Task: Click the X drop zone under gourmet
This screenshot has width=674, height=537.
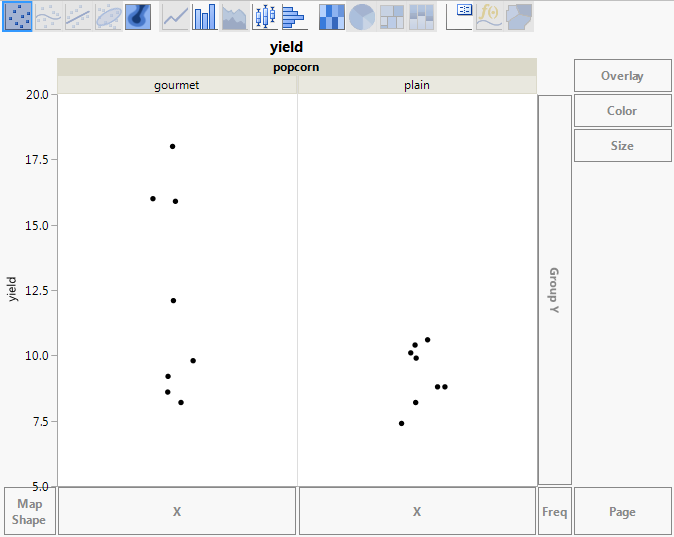Action: [x=177, y=511]
